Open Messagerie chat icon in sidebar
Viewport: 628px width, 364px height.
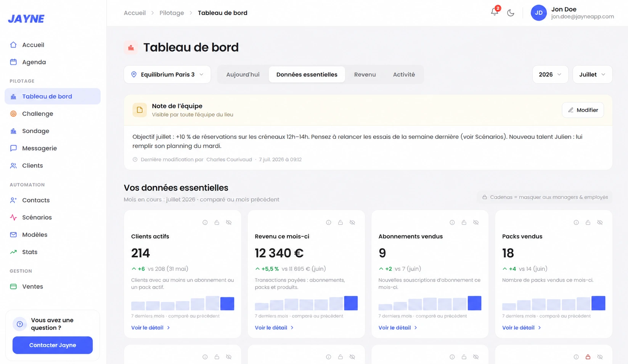click(13, 148)
